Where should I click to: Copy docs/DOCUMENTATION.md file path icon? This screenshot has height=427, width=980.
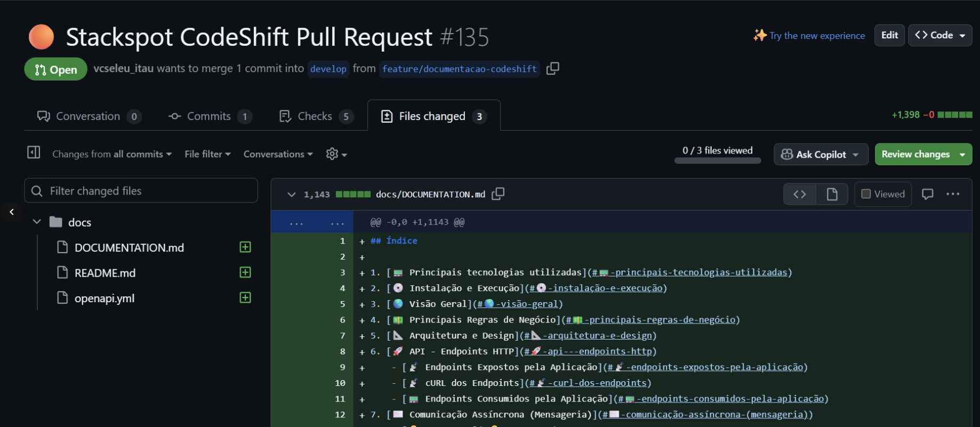498,194
